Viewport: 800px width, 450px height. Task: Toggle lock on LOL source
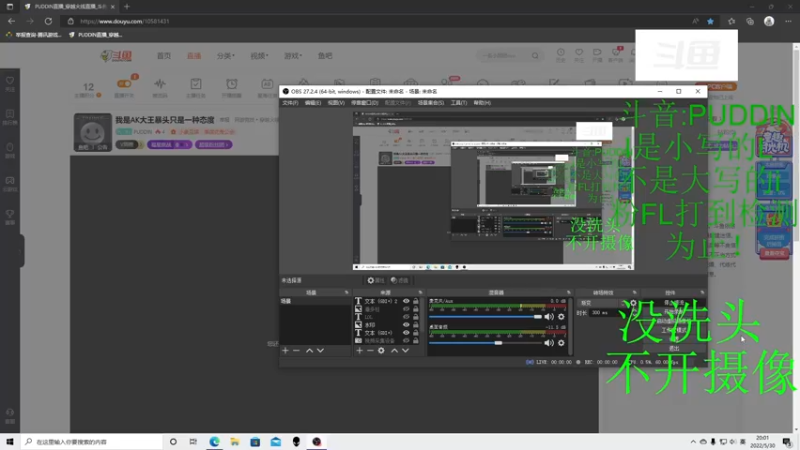(x=416, y=317)
